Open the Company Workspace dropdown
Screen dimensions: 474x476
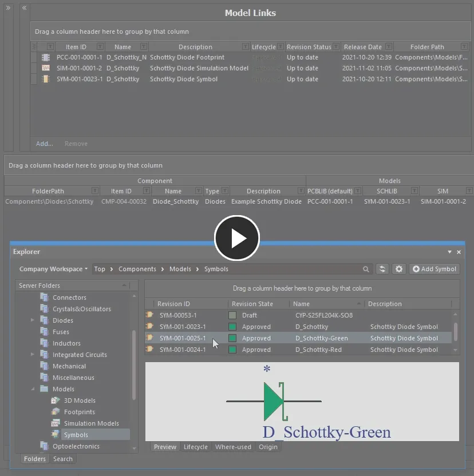coord(53,269)
